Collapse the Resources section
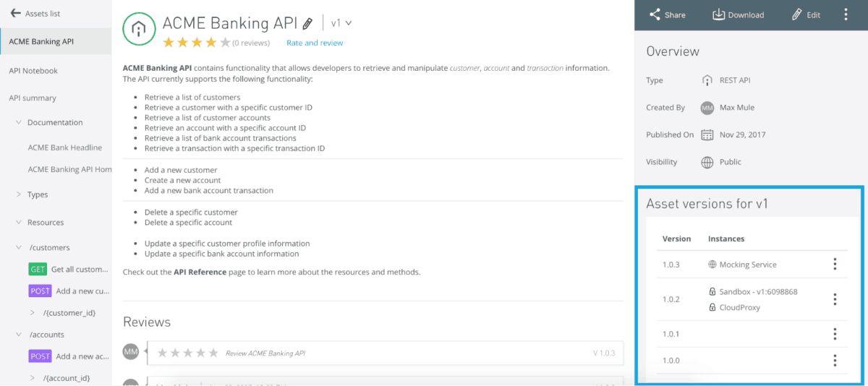Viewport: 868px width, 386px height. [18, 223]
